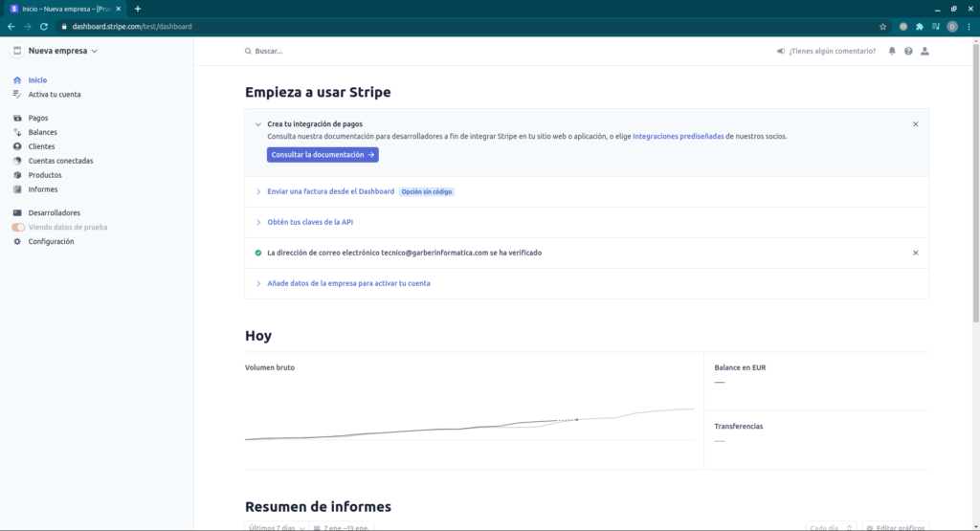
Task: Click Consultar la documentación button
Action: pos(323,155)
